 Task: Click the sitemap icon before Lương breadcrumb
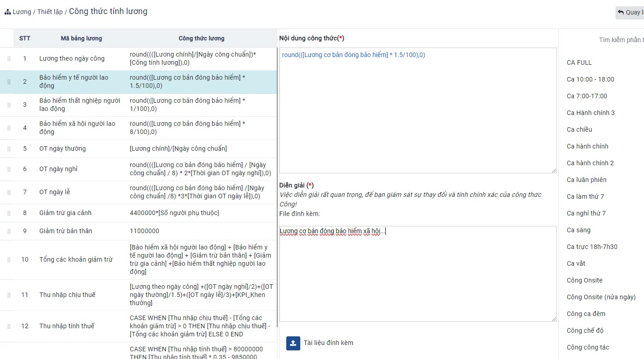8,12
